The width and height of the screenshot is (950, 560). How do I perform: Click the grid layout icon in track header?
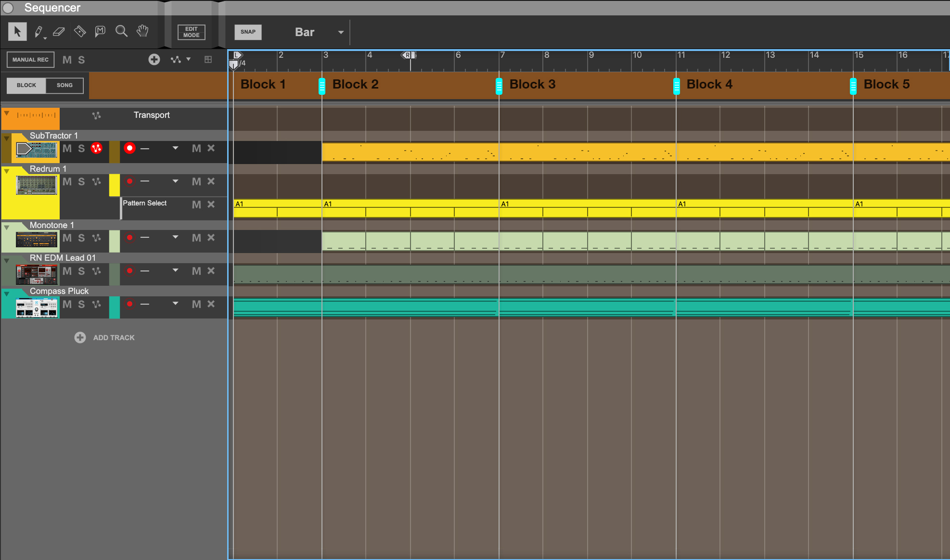click(208, 59)
